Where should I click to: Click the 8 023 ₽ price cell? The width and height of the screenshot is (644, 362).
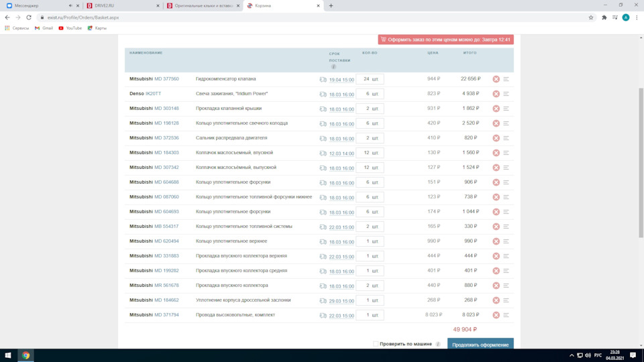(434, 315)
